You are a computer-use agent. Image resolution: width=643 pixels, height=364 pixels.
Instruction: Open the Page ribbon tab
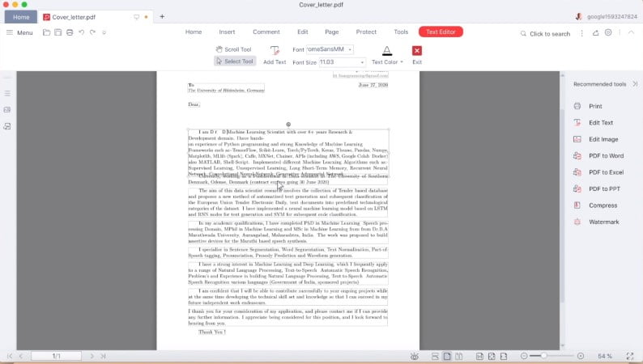(x=332, y=32)
